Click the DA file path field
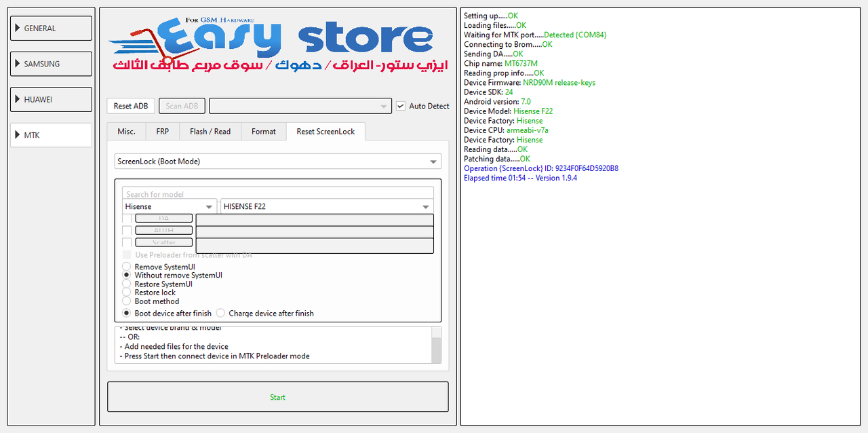 pyautogui.click(x=315, y=220)
